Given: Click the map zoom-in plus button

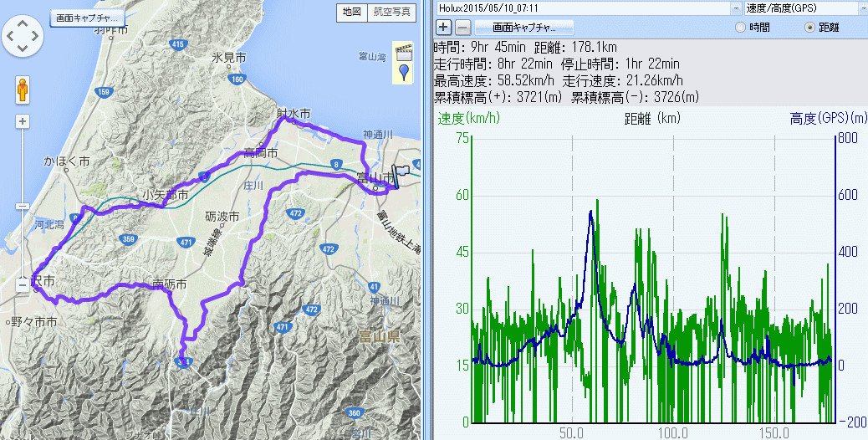Looking at the screenshot, I should [23, 121].
